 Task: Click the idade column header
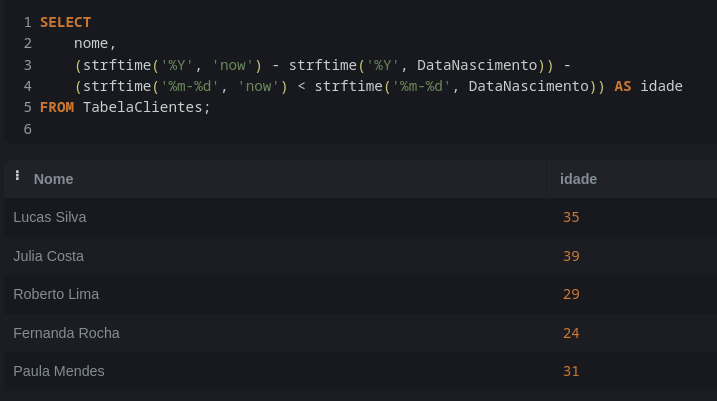click(x=578, y=179)
